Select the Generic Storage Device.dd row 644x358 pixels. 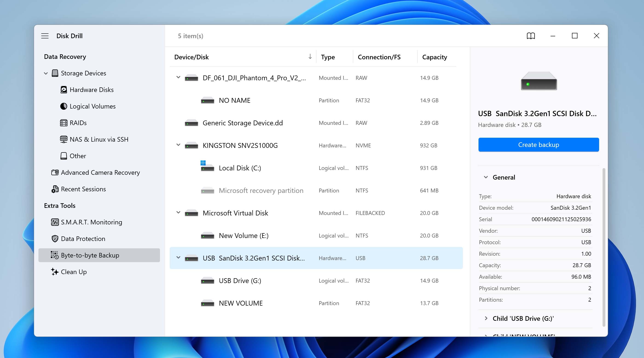tap(316, 123)
